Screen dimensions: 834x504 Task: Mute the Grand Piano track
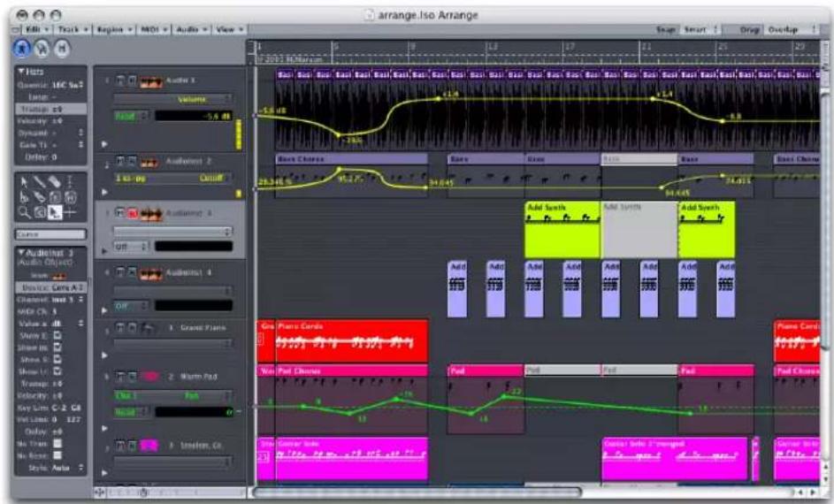click(121, 328)
